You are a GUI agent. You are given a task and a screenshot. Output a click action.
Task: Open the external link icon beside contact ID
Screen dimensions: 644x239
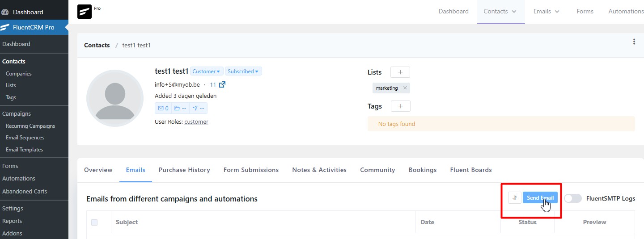222,84
